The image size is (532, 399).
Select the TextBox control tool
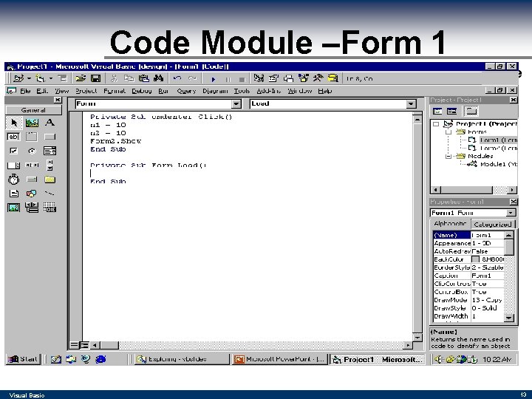point(13,137)
